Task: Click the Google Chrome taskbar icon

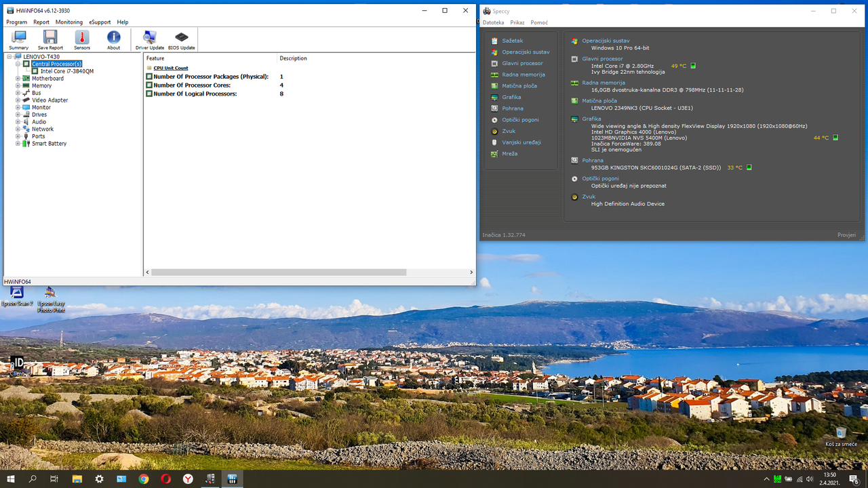Action: pos(144,479)
